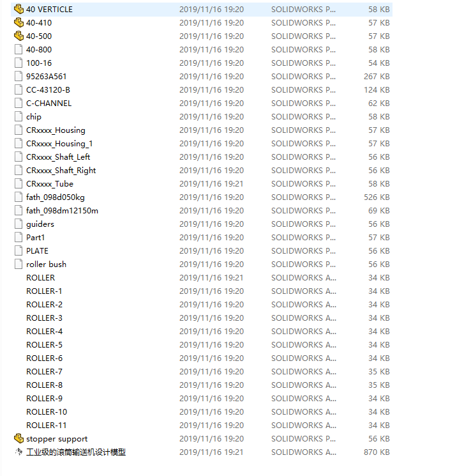The height and width of the screenshot is (476, 464).
Task: Select the file 工业级的滚筒输送机设计模型
Action: click(76, 452)
